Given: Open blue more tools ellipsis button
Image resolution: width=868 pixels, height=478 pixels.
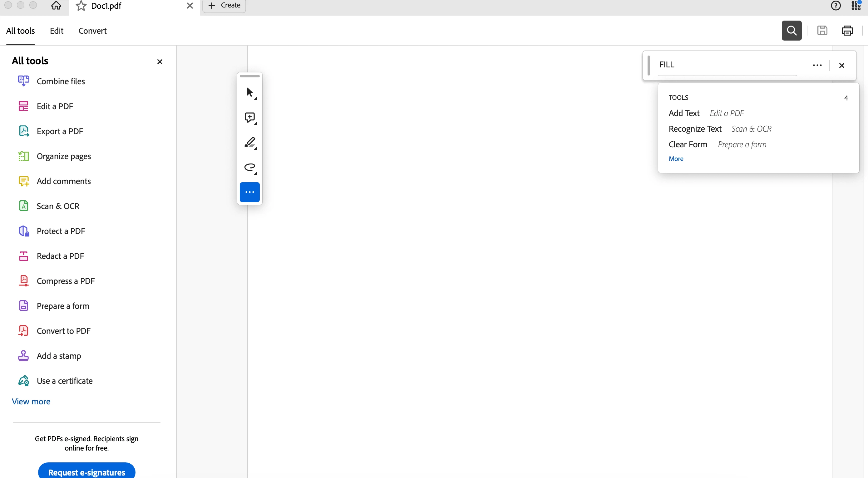Looking at the screenshot, I should (x=250, y=192).
